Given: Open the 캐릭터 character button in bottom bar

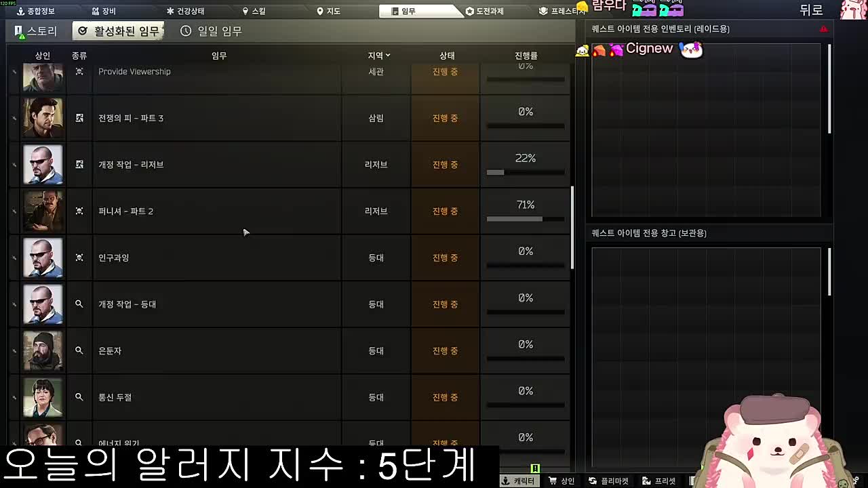Looking at the screenshot, I should click(519, 481).
